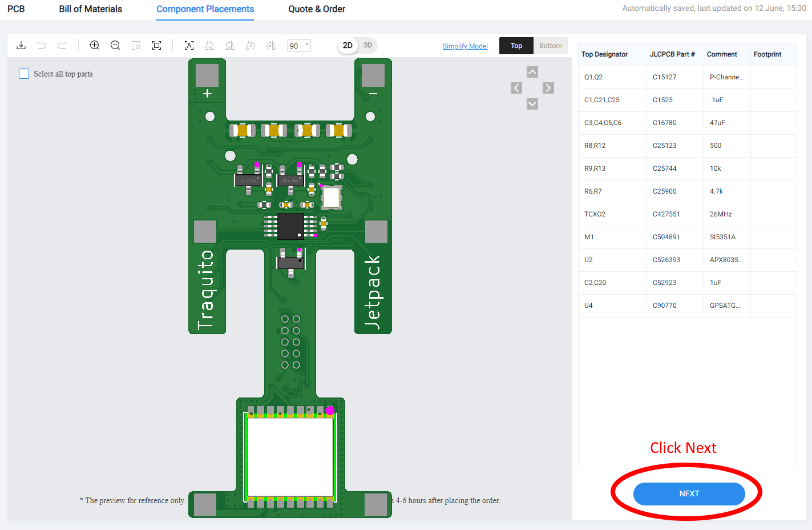Image resolution: width=812 pixels, height=530 pixels.
Task: Click the undo arrow icon
Action: [42, 46]
